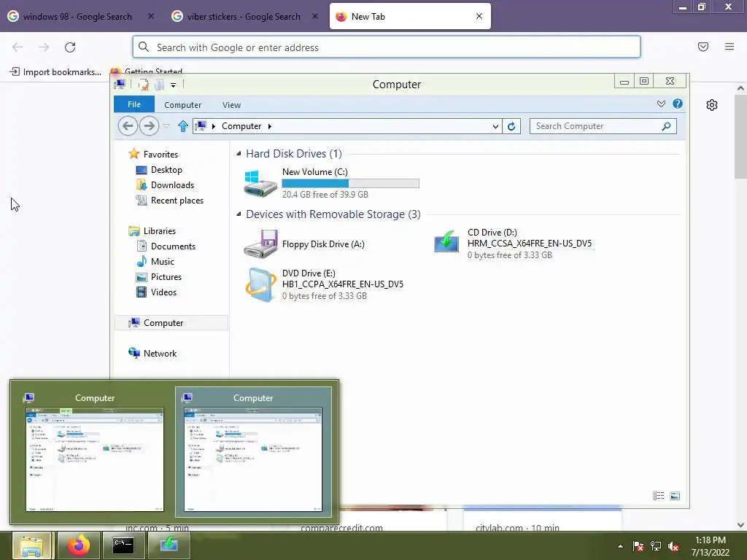Expand the Explorer ribbon chevron
This screenshot has height=560, width=747.
[x=661, y=104]
